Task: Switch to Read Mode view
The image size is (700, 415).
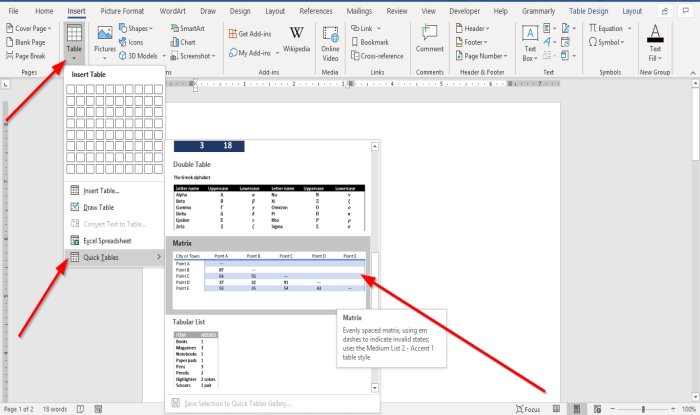Action: (556, 409)
